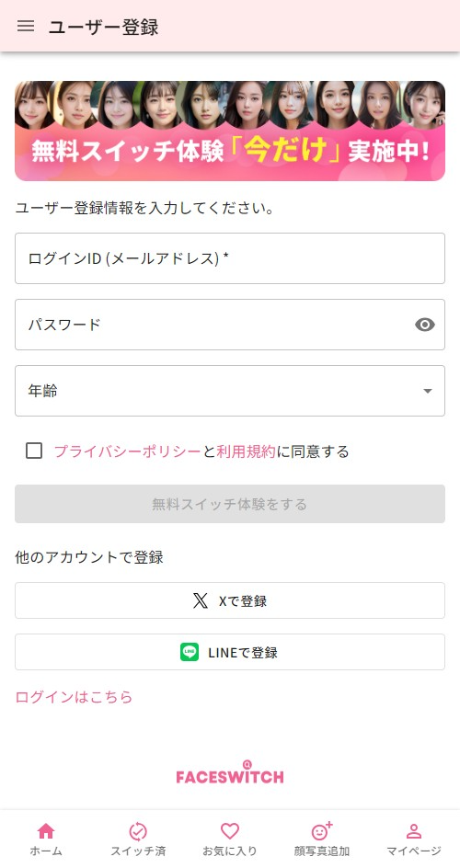The width and height of the screenshot is (460, 868).
Task: Click the green LINE logo icon
Action: [x=190, y=652]
